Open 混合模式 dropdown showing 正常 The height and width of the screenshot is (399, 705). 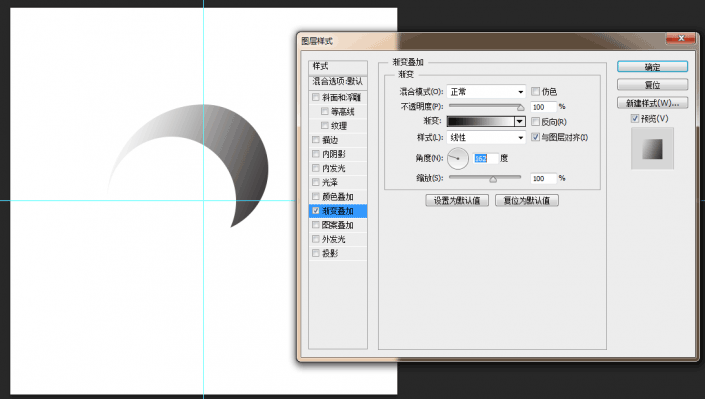click(486, 92)
